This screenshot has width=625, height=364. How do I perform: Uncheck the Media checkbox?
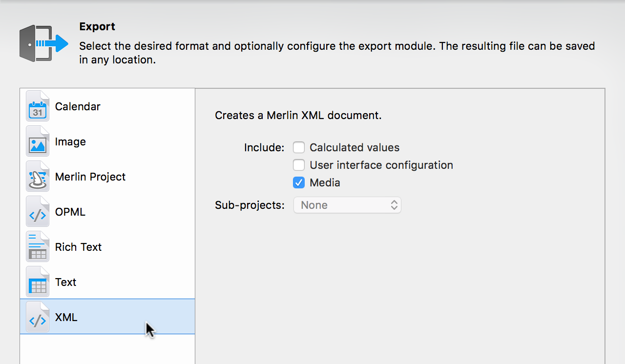(x=299, y=182)
